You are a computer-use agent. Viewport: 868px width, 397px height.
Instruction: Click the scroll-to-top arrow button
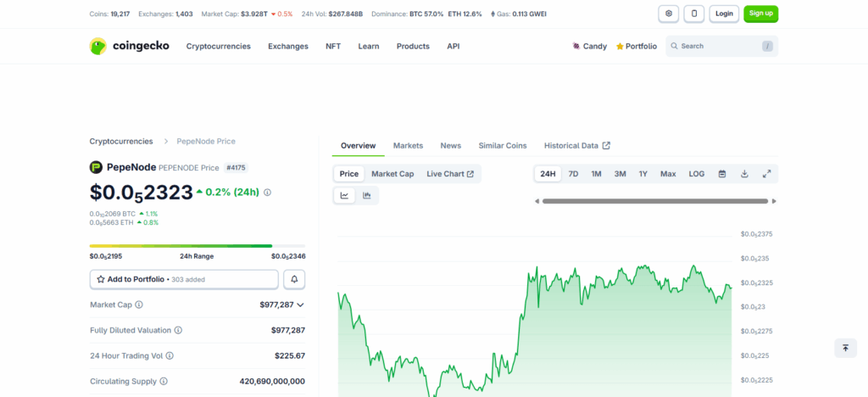[x=844, y=348]
